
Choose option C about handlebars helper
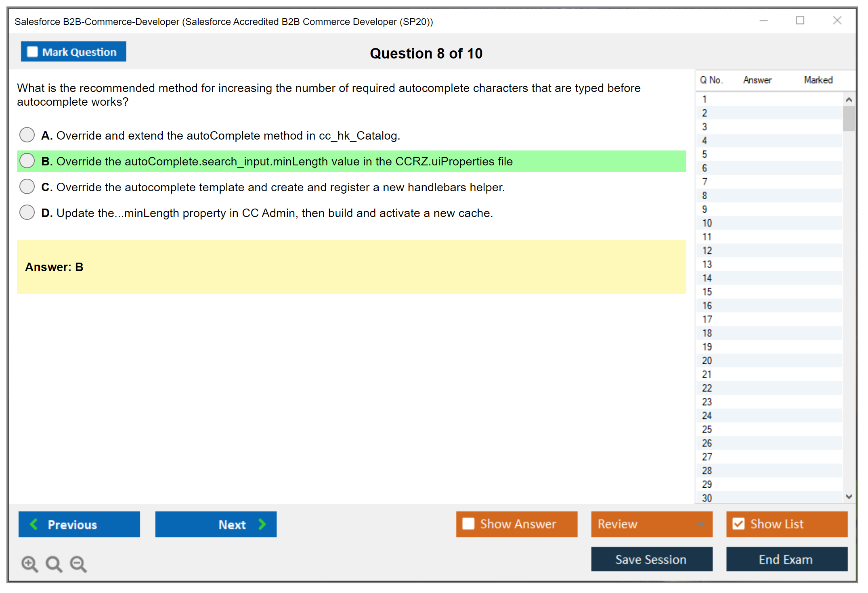27,186
